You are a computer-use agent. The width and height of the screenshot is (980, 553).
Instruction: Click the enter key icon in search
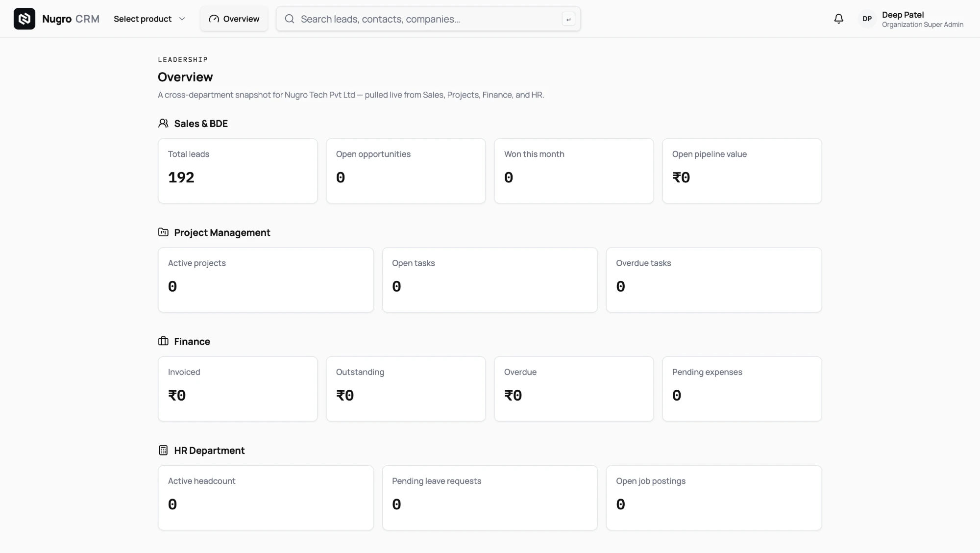pyautogui.click(x=568, y=19)
